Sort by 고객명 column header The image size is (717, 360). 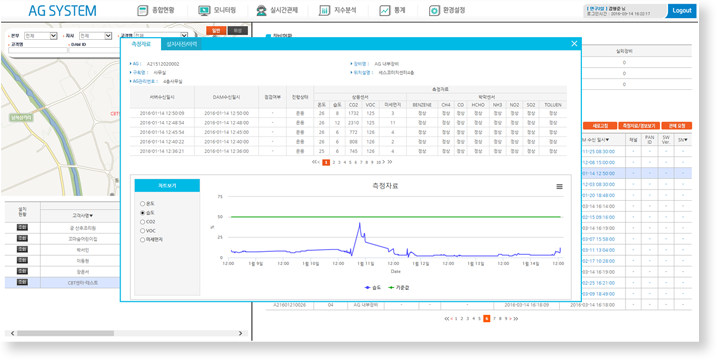click(83, 215)
